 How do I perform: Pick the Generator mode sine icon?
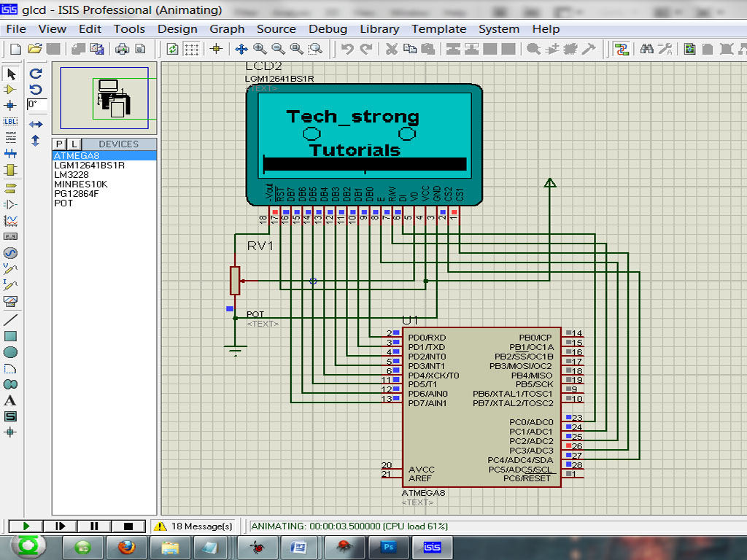click(10, 253)
